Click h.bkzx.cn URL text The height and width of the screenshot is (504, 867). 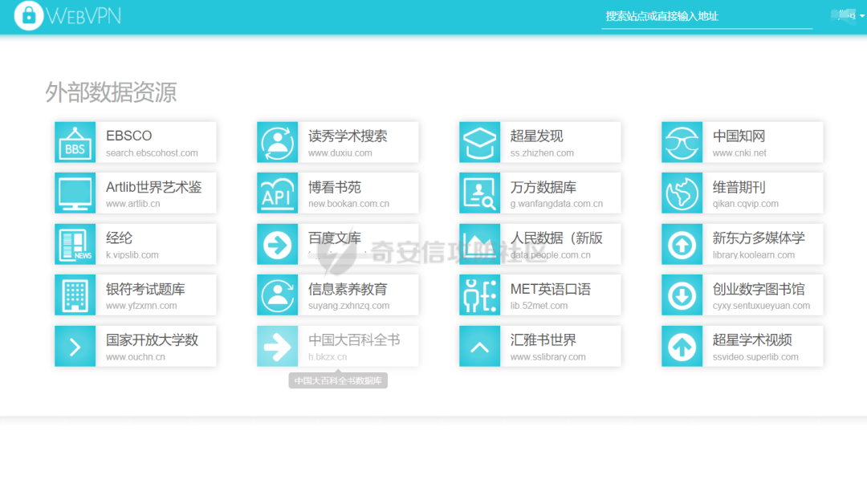[328, 357]
